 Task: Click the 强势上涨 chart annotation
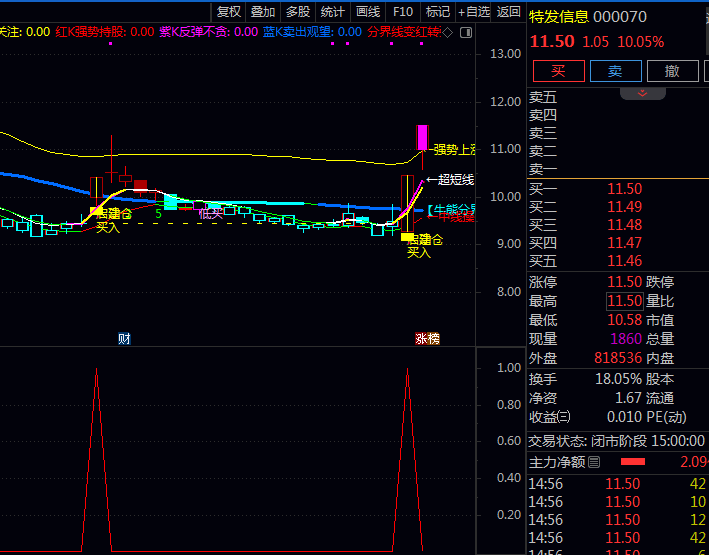click(454, 150)
